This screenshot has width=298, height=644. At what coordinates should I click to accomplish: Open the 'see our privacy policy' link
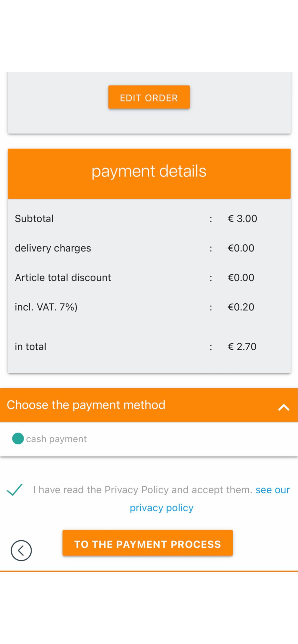tap(209, 498)
